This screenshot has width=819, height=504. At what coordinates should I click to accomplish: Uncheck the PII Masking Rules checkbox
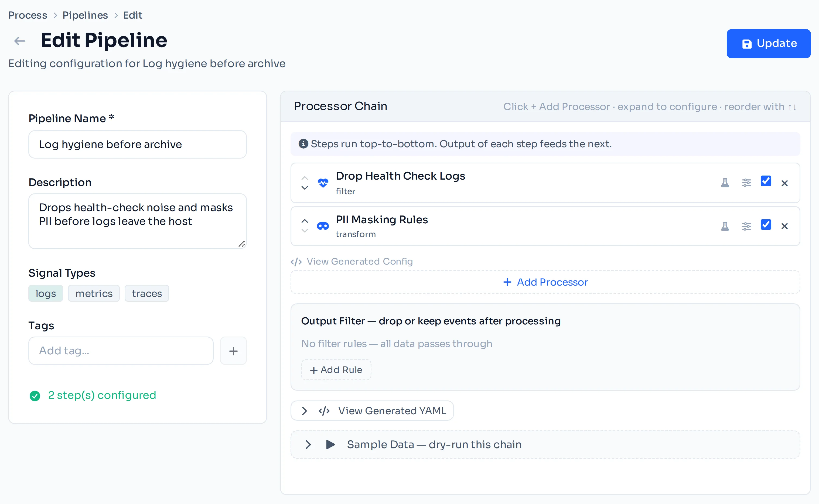coord(766,225)
